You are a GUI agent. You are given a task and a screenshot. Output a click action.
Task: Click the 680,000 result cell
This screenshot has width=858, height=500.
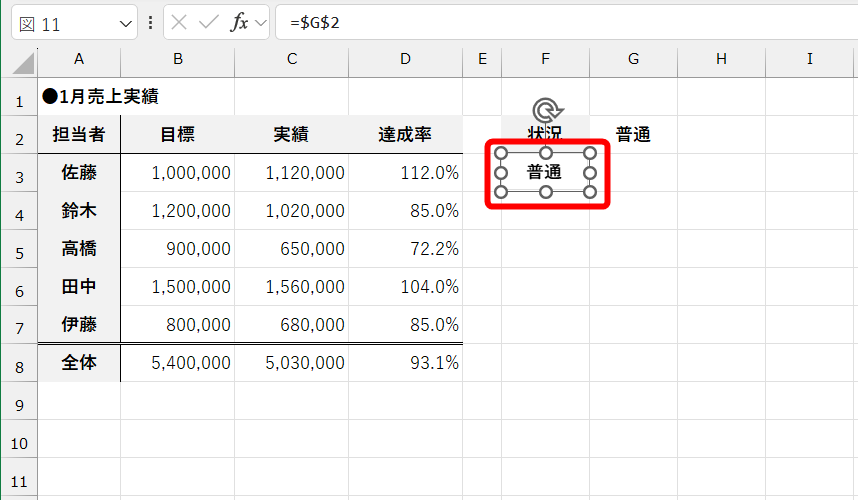point(292,324)
